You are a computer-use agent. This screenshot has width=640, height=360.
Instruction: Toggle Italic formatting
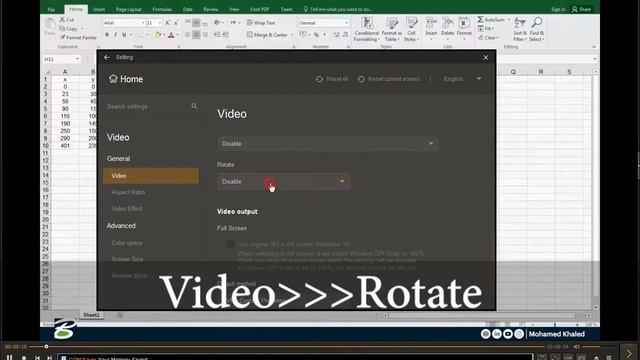[x=116, y=35]
